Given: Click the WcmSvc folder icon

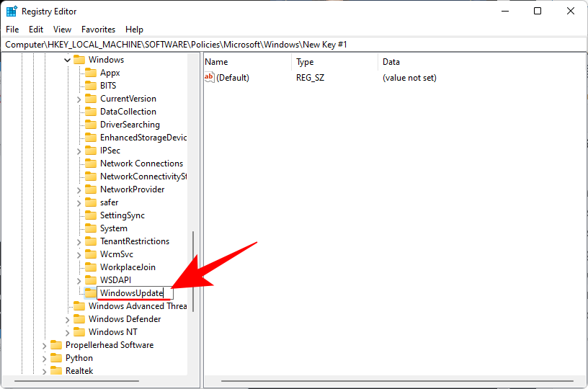Looking at the screenshot, I should [91, 254].
